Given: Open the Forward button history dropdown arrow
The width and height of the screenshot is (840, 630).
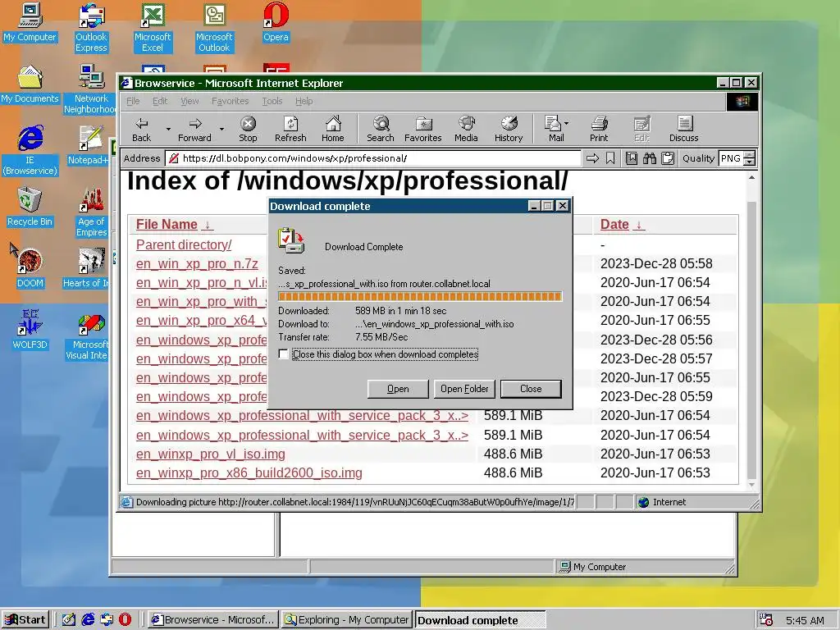Looking at the screenshot, I should (221, 129).
